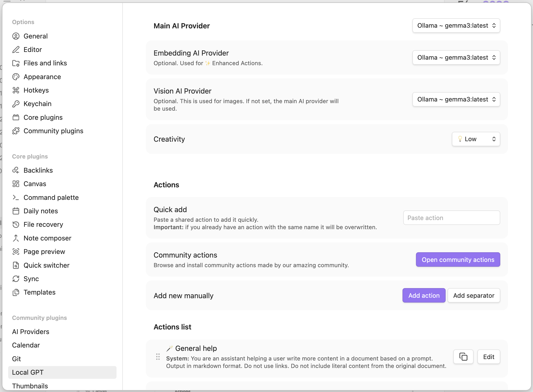Click the copy icon for General help action

tap(463, 357)
